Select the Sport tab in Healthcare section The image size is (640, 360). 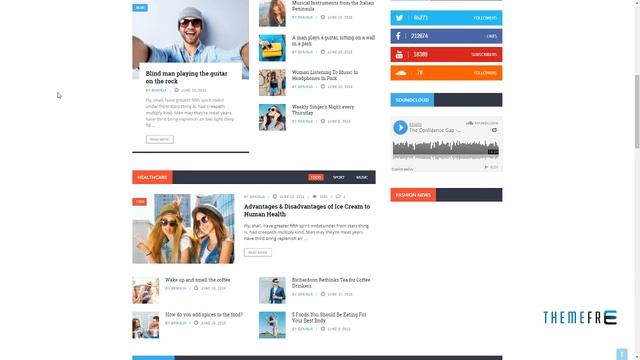point(338,177)
